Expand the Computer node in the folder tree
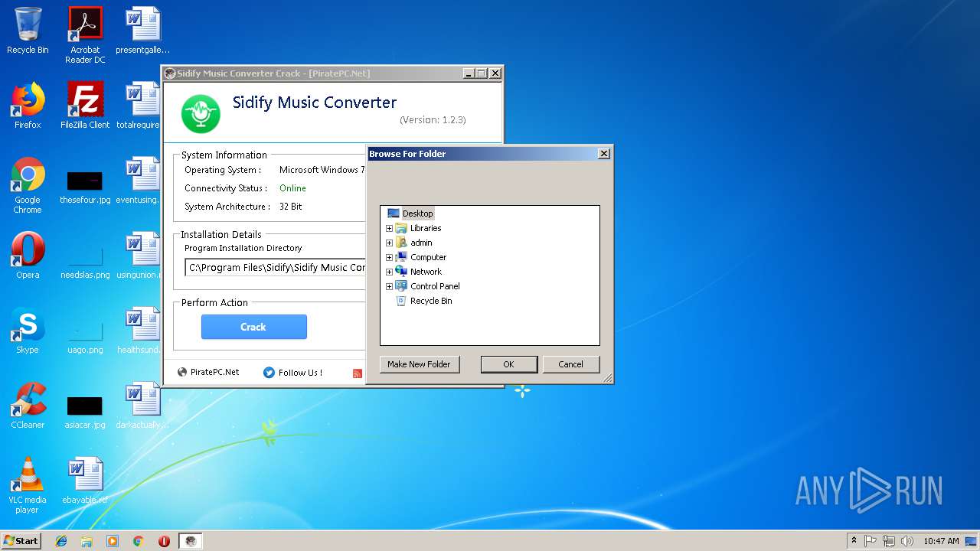The image size is (980, 551). (389, 257)
